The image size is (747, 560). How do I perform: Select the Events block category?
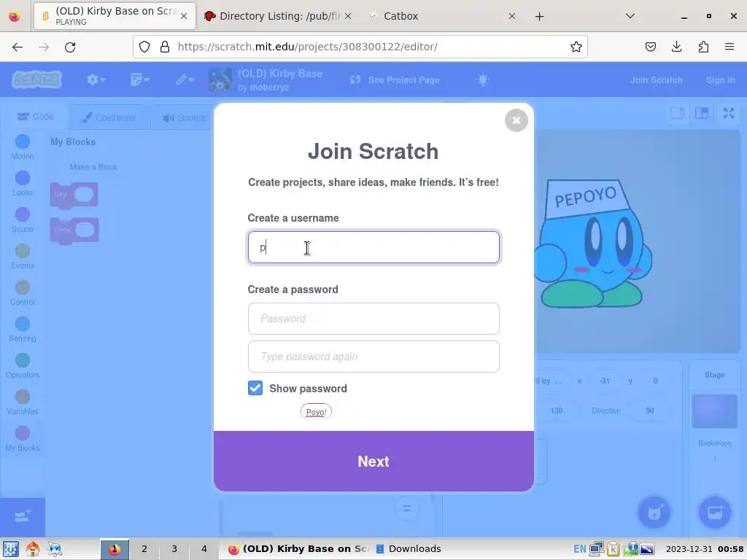(23, 256)
